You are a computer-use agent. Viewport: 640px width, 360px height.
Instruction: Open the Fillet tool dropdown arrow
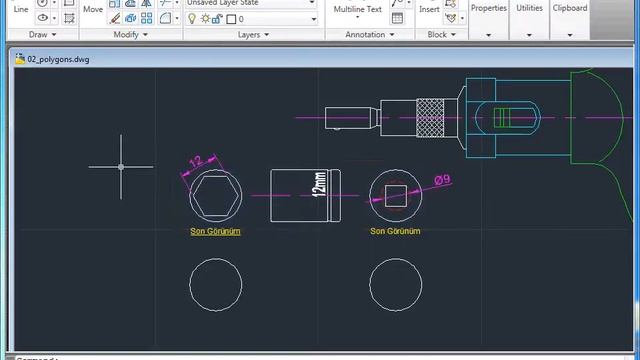pos(177,18)
